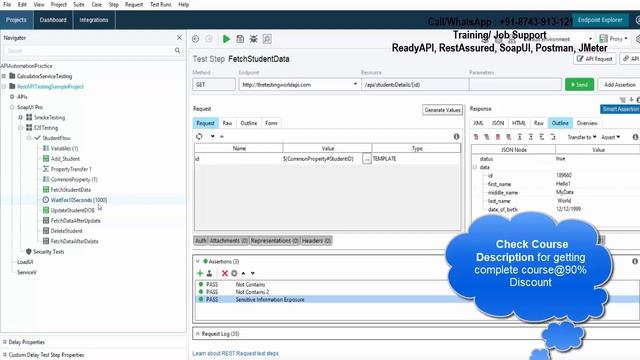Screen dimensions: 640x360
Task: Switch to the Dashboard tab
Action: [x=53, y=20]
